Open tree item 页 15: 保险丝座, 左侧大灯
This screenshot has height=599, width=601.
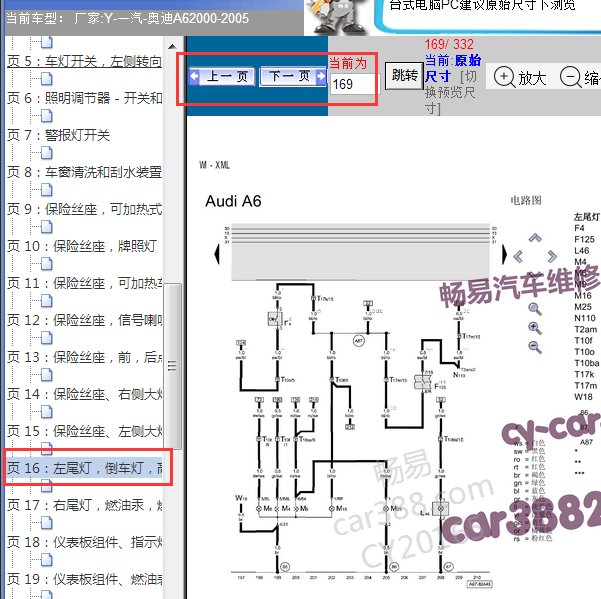tap(84, 431)
